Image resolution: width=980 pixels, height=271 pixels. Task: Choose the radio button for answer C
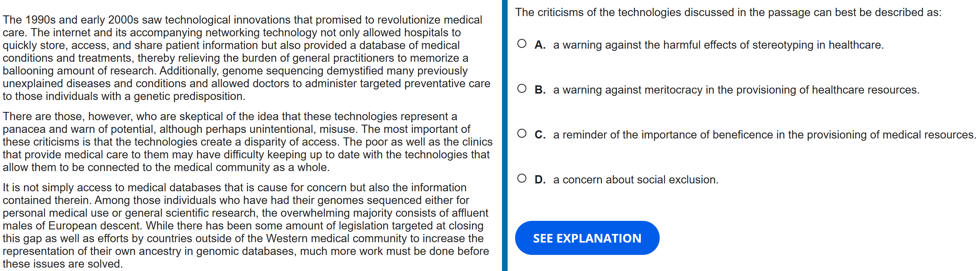point(521,133)
